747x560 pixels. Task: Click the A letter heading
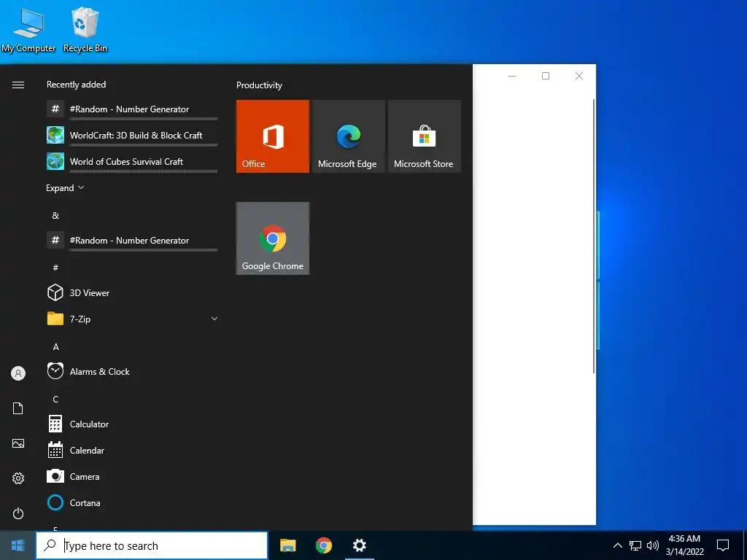pos(55,346)
